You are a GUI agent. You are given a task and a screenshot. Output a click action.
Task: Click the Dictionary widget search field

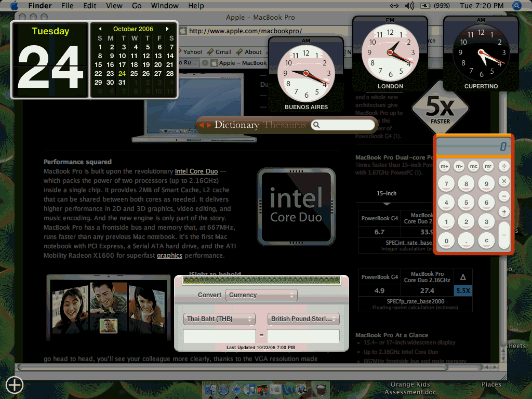click(343, 125)
